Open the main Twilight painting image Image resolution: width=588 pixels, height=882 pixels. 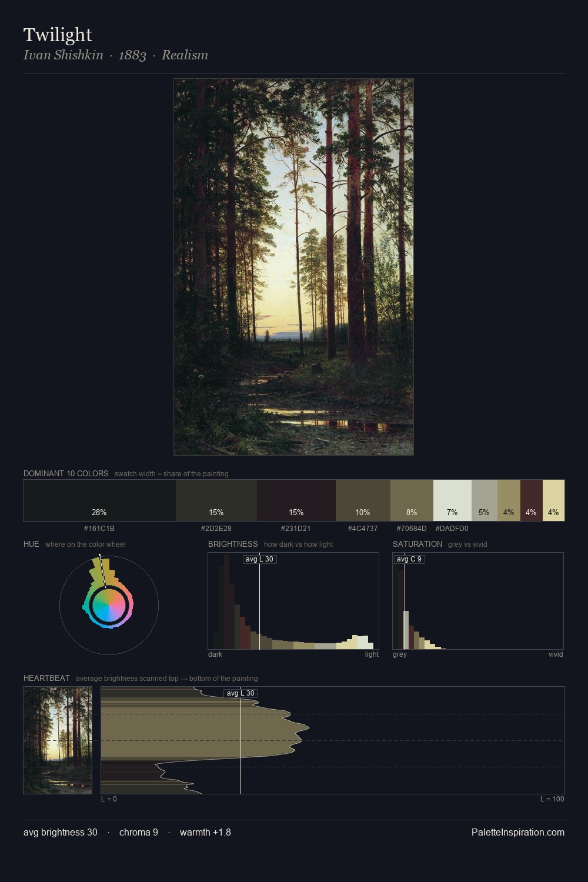click(293, 267)
